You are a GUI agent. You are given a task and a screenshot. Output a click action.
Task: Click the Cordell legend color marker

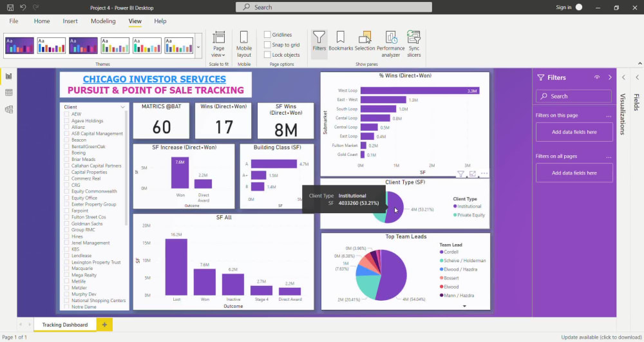coord(442,252)
